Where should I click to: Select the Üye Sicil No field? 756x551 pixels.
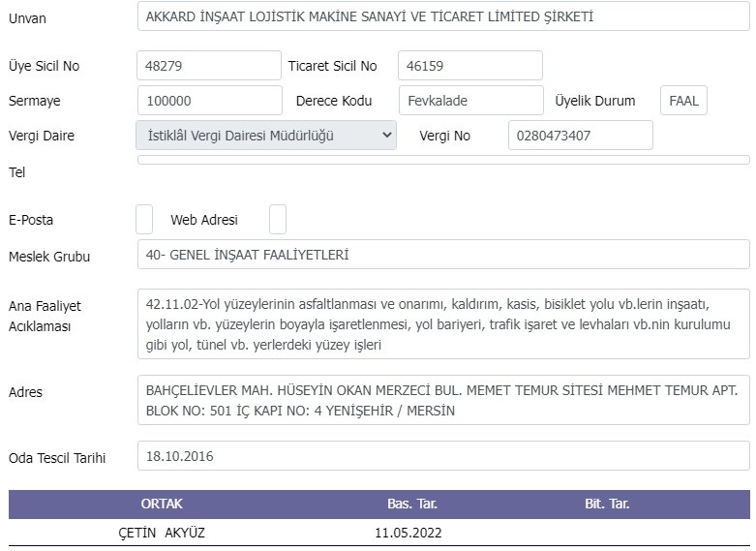[209, 66]
